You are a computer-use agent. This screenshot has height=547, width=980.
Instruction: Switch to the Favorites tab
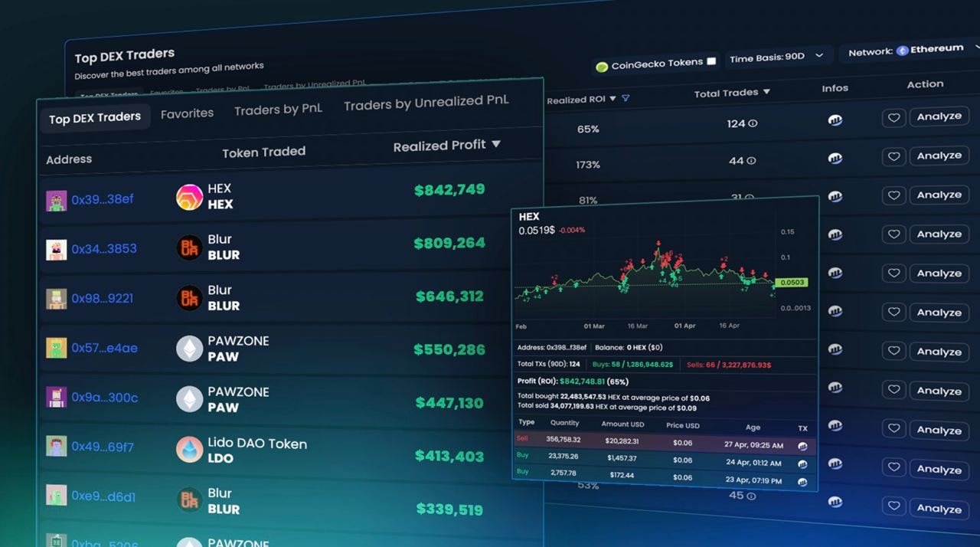tap(187, 113)
